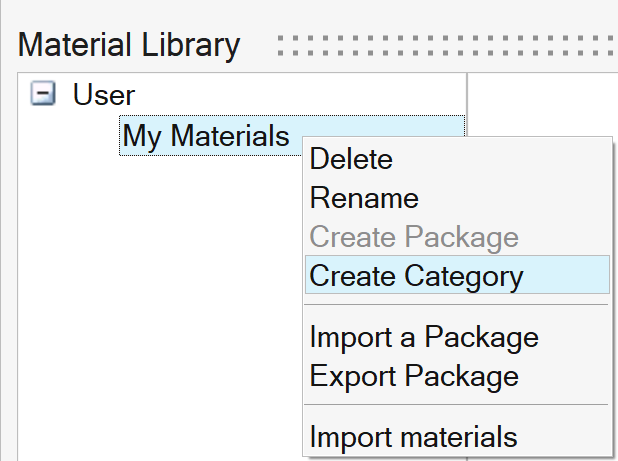Collapse the User tree node
Image resolution: width=618 pixels, height=461 pixels.
(x=42, y=96)
